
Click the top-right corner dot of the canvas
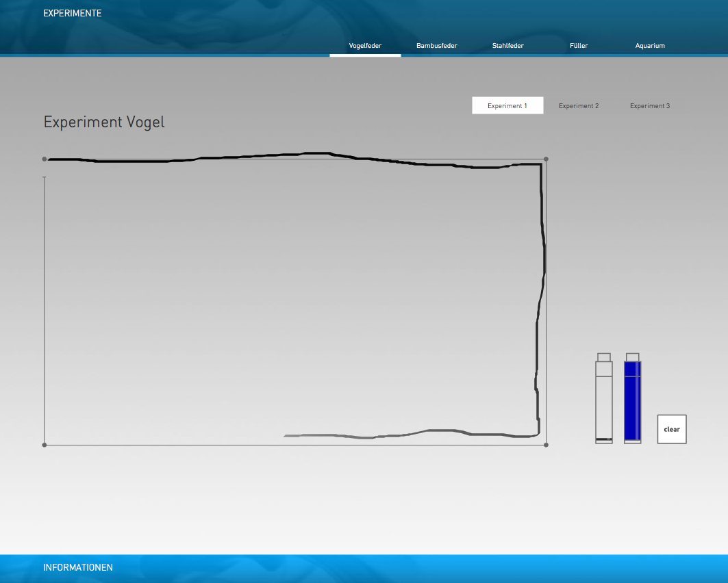(546, 159)
